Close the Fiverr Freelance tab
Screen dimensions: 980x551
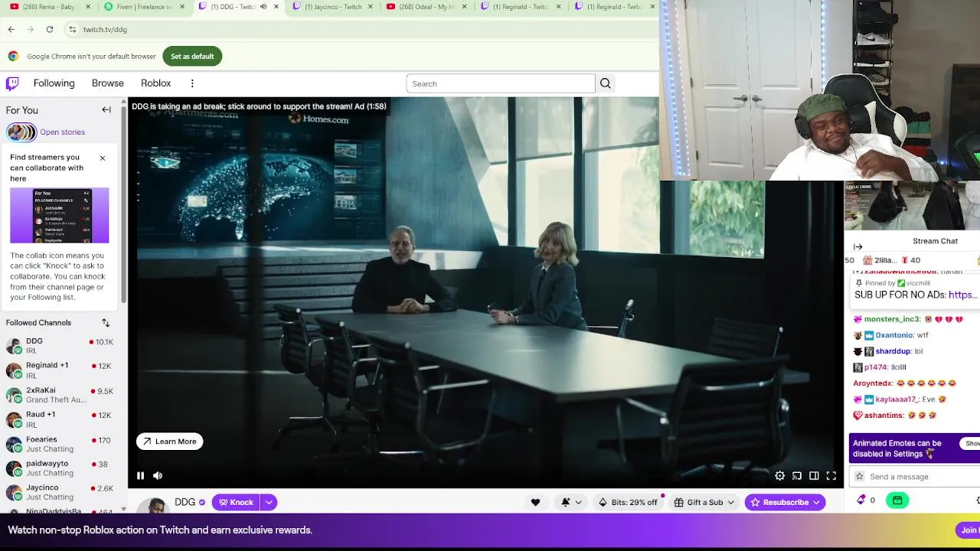point(182,7)
